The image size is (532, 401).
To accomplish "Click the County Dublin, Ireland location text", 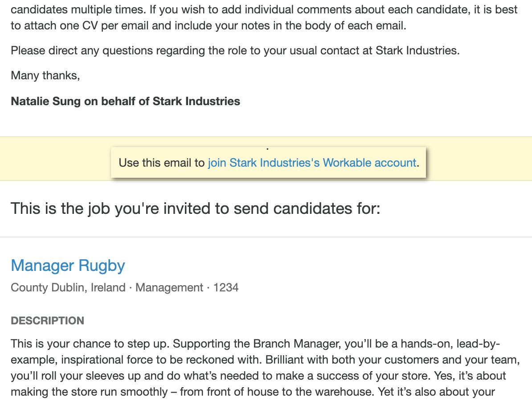I will coord(68,288).
